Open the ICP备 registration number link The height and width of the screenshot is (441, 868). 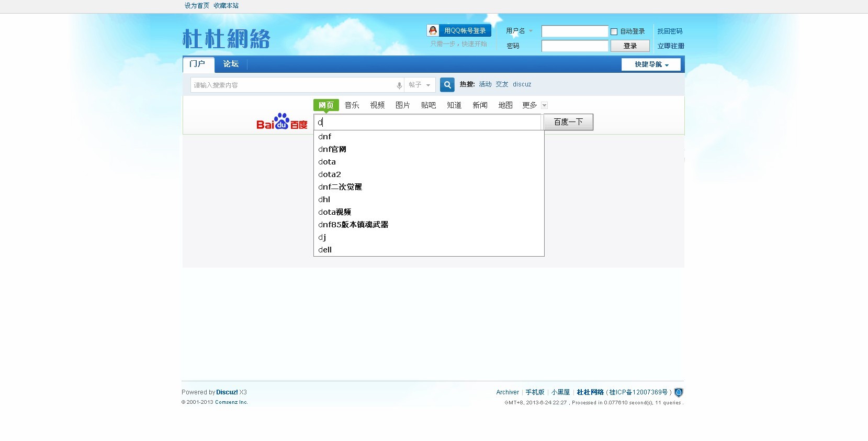639,392
